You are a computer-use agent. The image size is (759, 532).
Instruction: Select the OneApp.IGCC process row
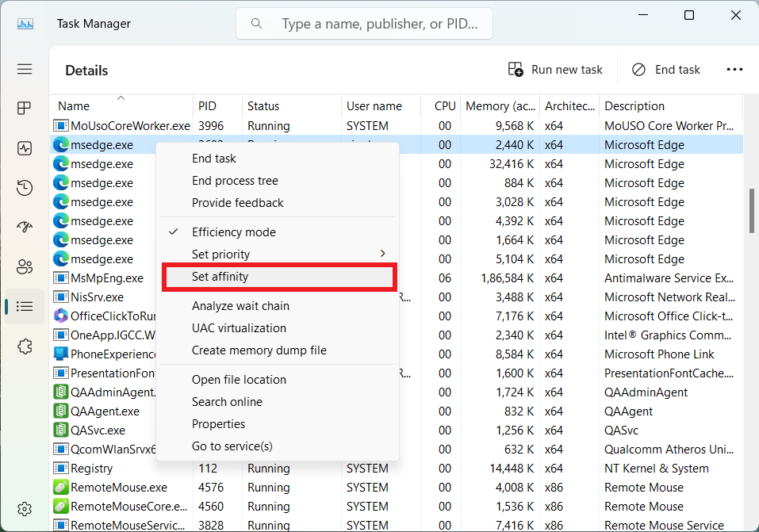396,335
